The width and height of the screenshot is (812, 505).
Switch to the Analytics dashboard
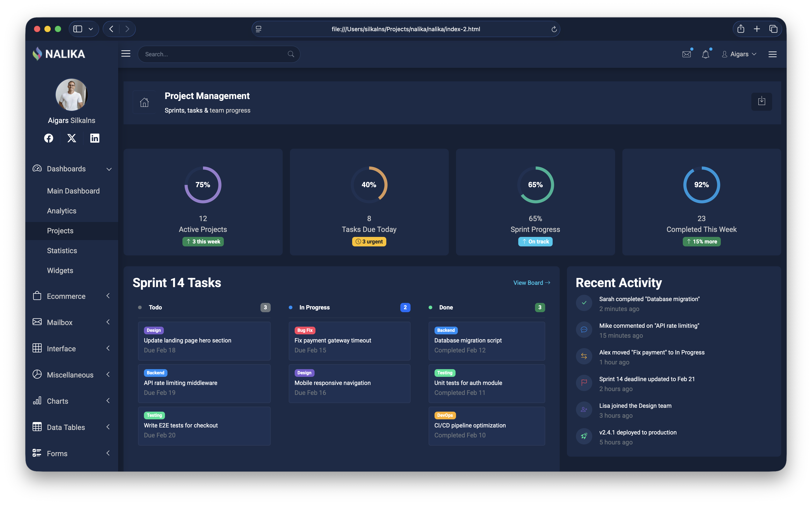click(62, 211)
